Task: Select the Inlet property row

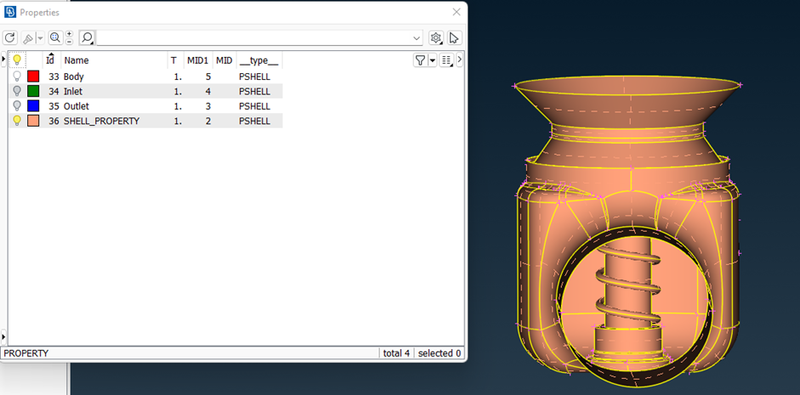Action: point(146,91)
